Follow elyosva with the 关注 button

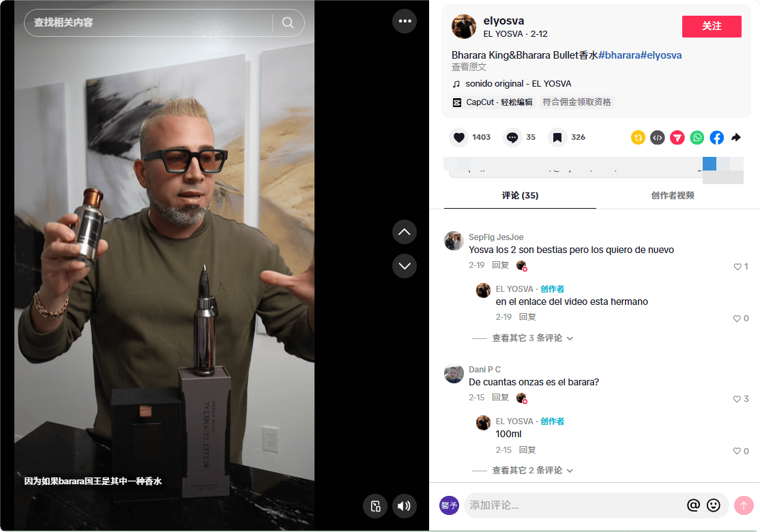[711, 26]
